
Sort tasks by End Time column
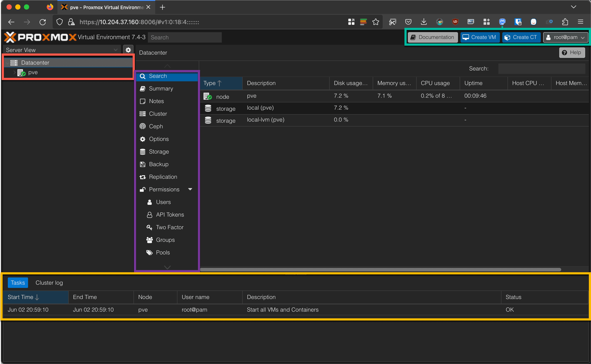101,297
